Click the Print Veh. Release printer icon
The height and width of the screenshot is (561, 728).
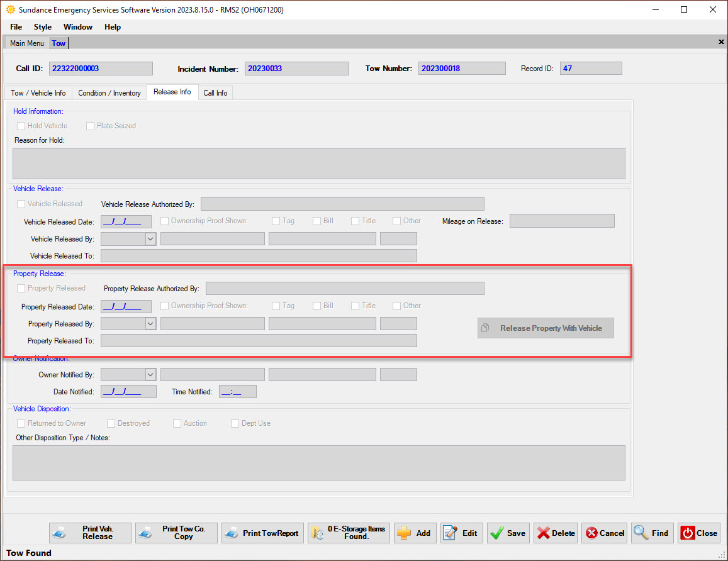click(59, 533)
